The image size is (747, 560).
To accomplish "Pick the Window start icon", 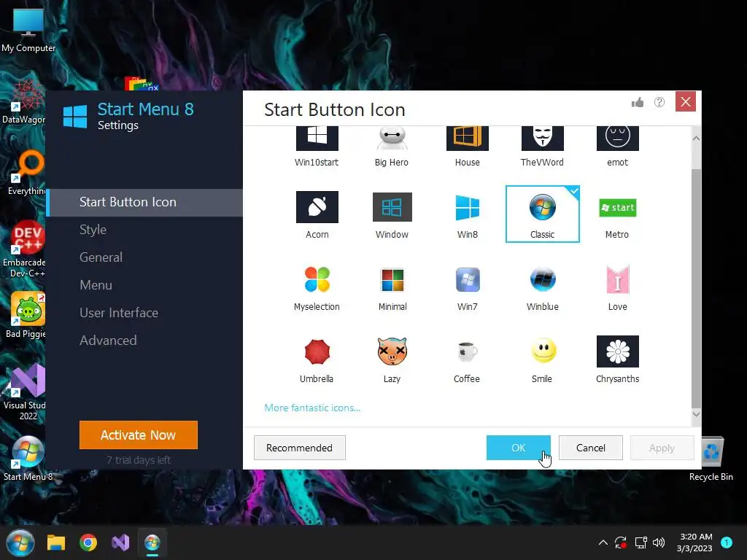I will point(392,214).
